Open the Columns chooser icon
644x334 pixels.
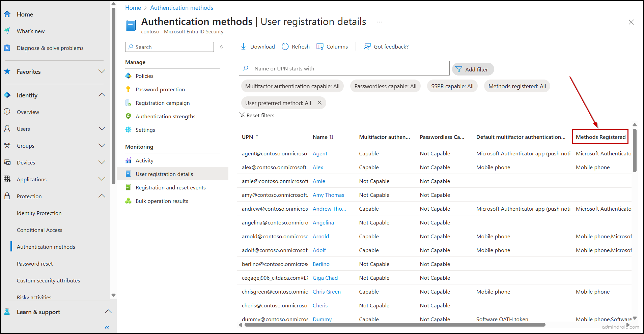coord(319,46)
